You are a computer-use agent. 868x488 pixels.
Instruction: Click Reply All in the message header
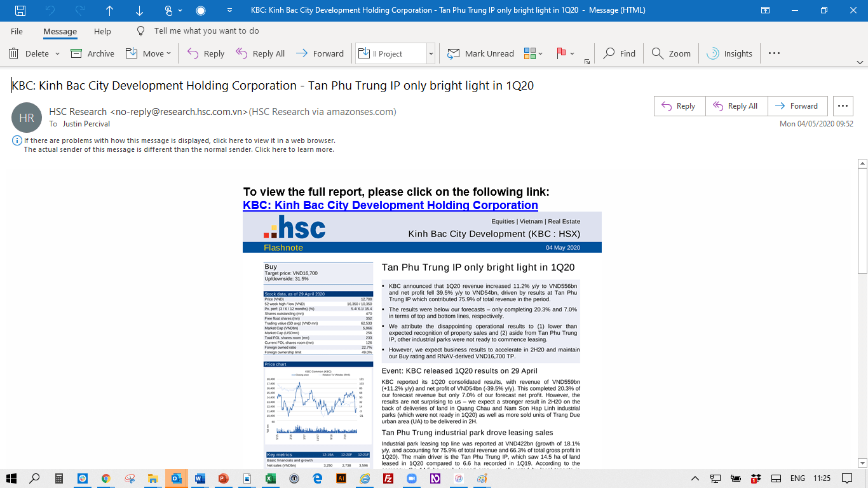coord(736,106)
